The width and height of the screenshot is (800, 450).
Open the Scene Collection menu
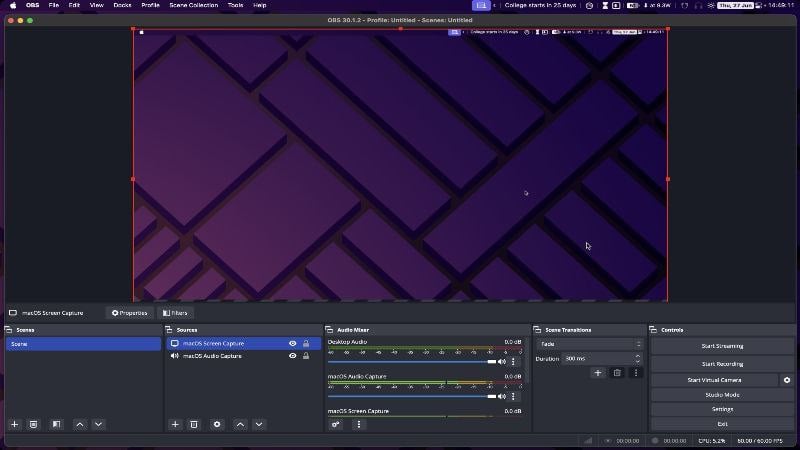(x=194, y=5)
